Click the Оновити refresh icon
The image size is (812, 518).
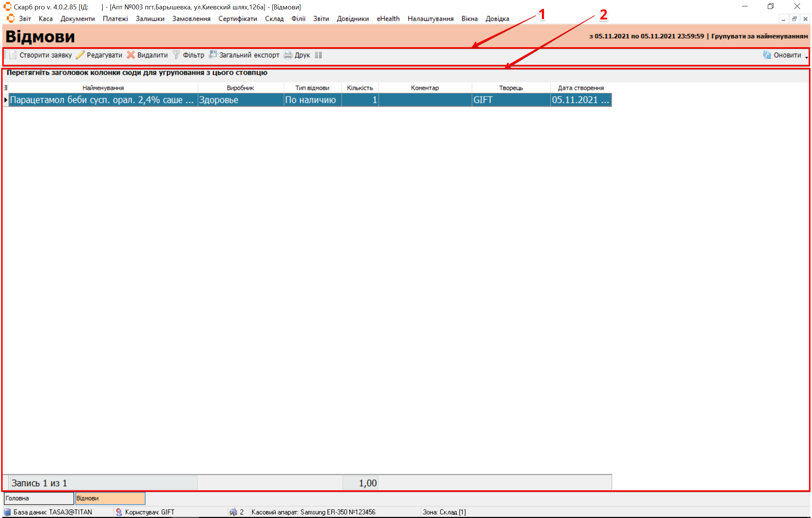point(767,55)
